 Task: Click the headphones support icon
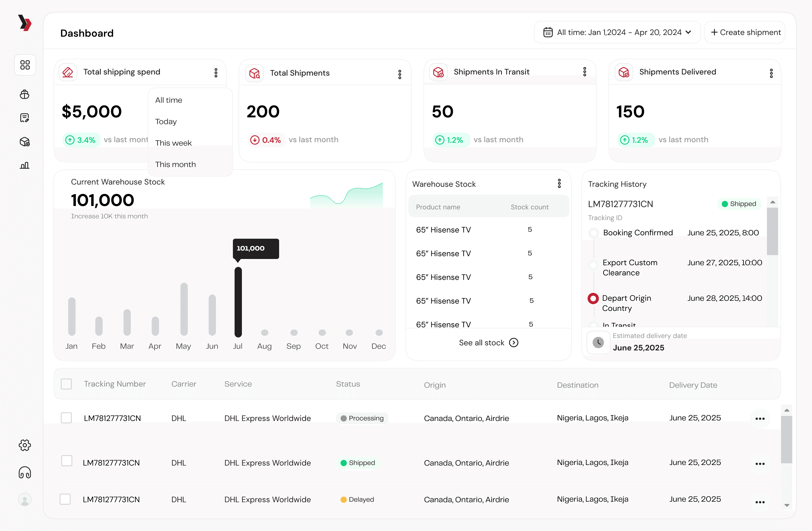pyautogui.click(x=25, y=473)
